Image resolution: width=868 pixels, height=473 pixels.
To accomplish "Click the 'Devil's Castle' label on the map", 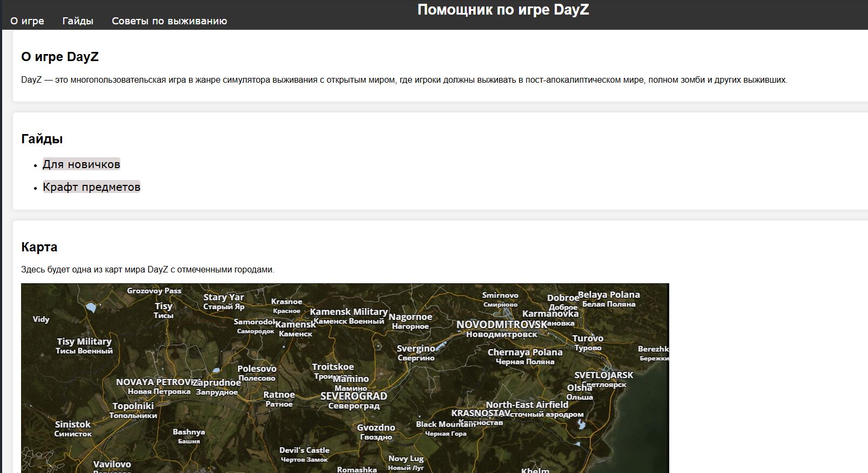I will click(304, 450).
